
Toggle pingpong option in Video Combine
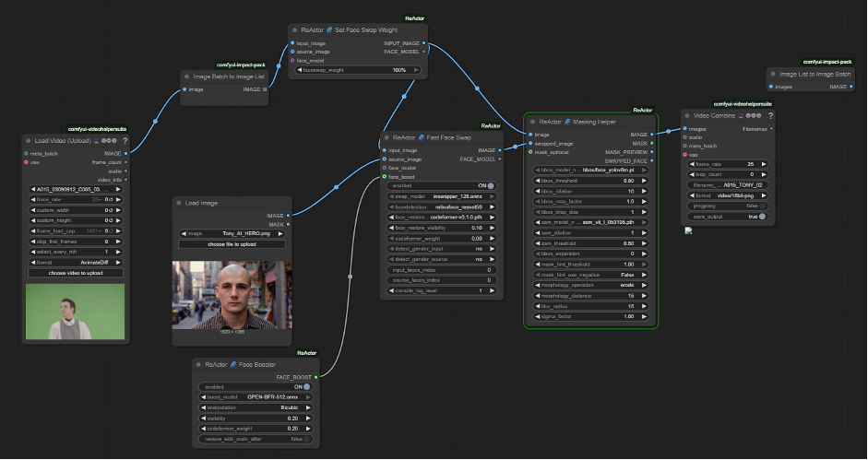[x=728, y=206]
